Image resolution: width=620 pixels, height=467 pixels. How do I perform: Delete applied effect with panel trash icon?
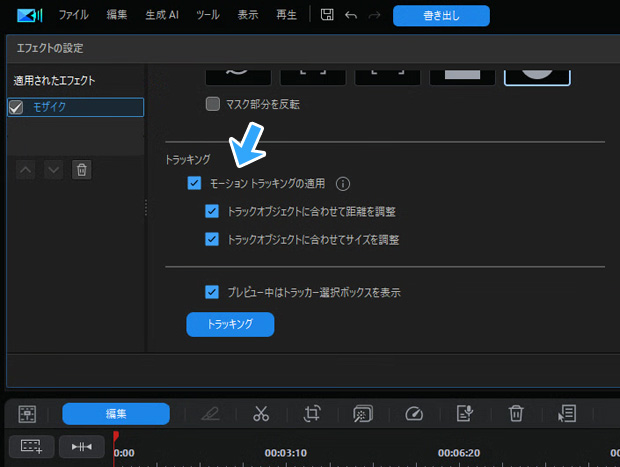click(x=81, y=170)
